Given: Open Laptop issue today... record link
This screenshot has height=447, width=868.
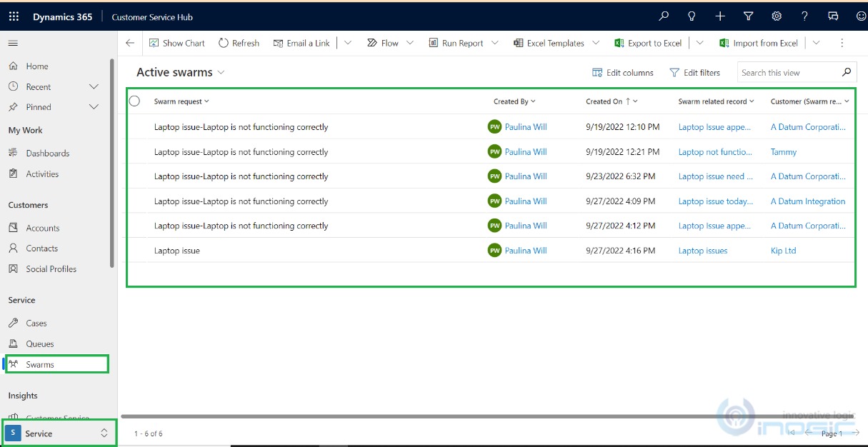Looking at the screenshot, I should (716, 201).
